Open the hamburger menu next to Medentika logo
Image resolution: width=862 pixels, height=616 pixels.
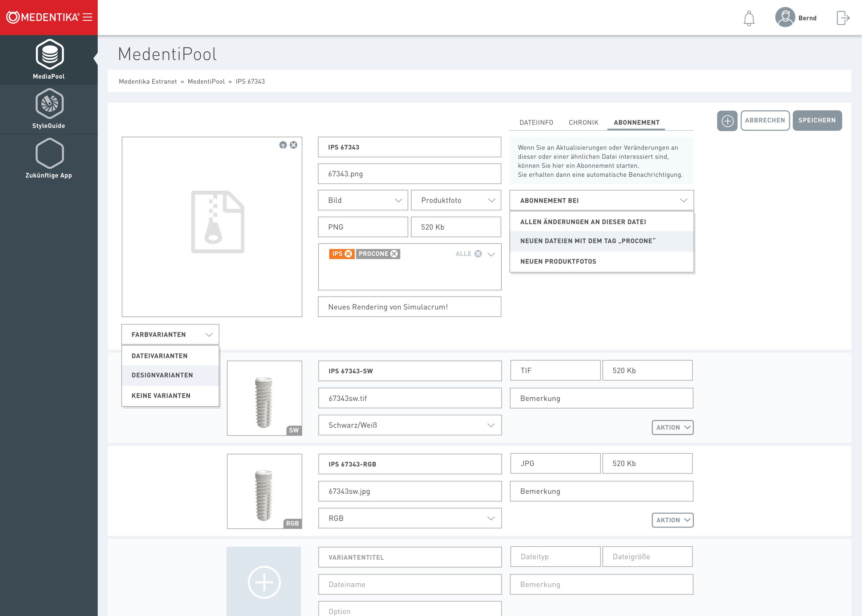[88, 17]
